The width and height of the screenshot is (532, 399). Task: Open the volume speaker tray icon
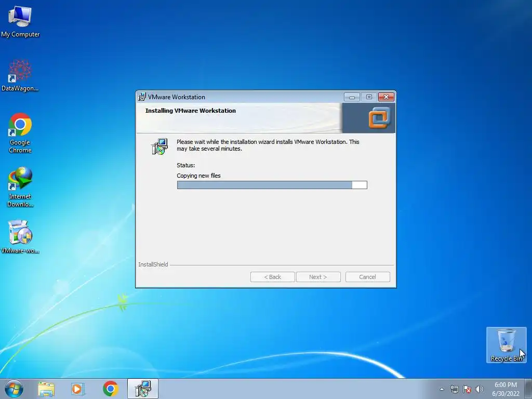(480, 390)
